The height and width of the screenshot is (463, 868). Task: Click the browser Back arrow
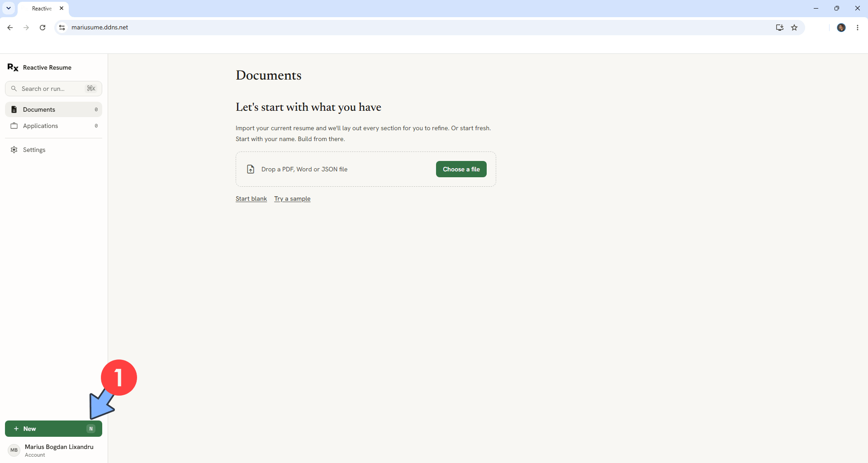(x=10, y=28)
